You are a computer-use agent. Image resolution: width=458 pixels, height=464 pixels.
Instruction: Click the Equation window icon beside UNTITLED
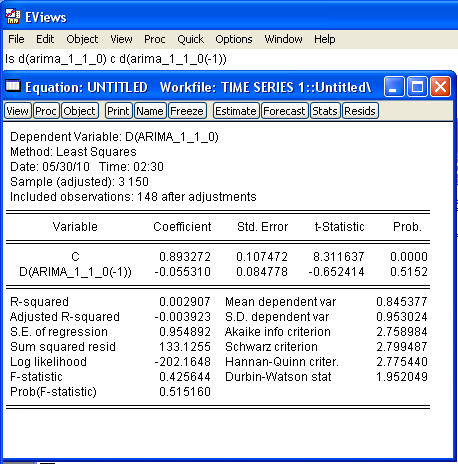(13, 86)
